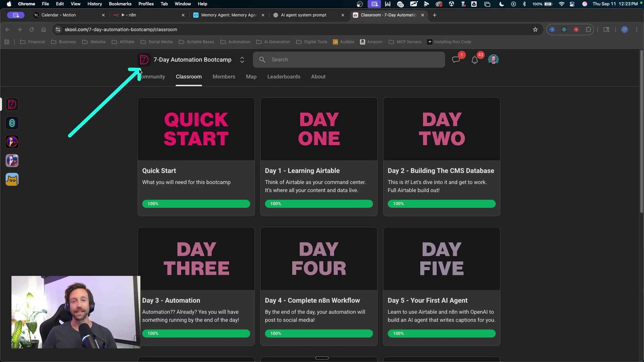Switch to the Members tab
This screenshot has width=644, height=362.
[x=224, y=77]
